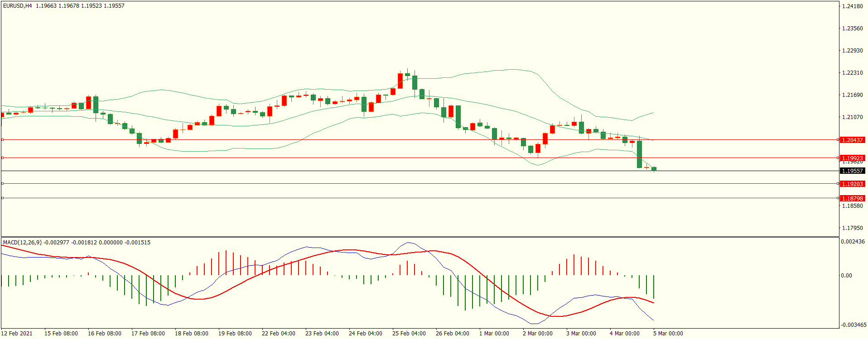
Task: Click the EURUSD,H4 chart title text
Action: click(x=18, y=6)
